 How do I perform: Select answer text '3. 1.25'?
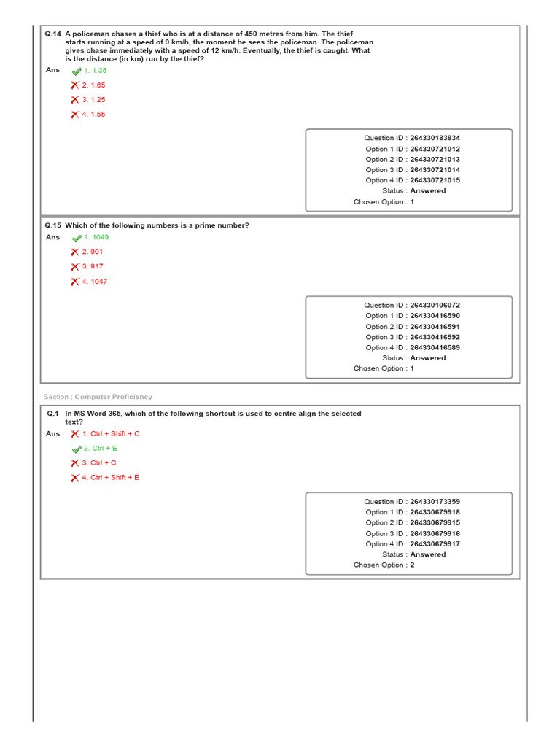coord(93,100)
